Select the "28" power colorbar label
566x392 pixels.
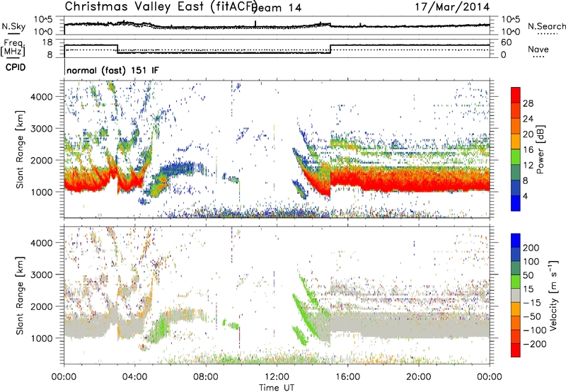[x=528, y=103]
